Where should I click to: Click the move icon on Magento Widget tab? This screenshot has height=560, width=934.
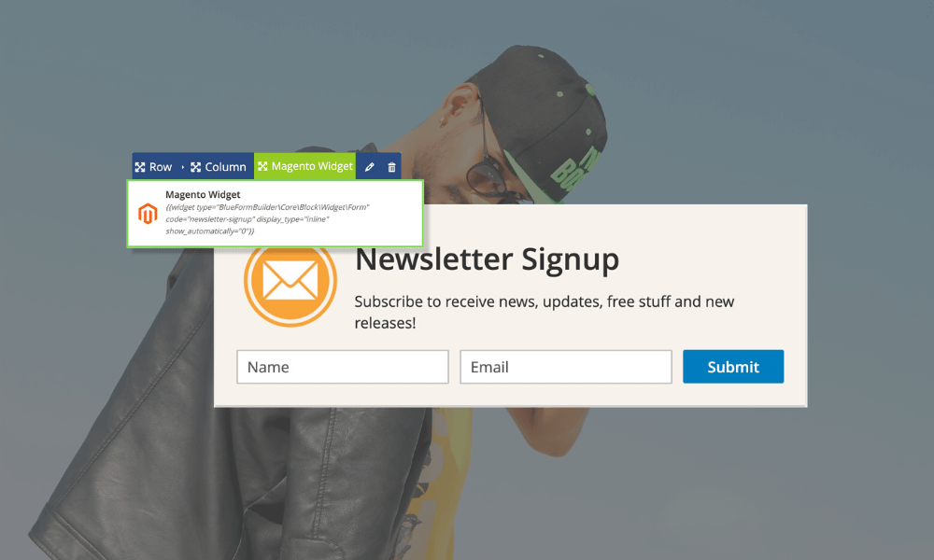click(x=262, y=166)
